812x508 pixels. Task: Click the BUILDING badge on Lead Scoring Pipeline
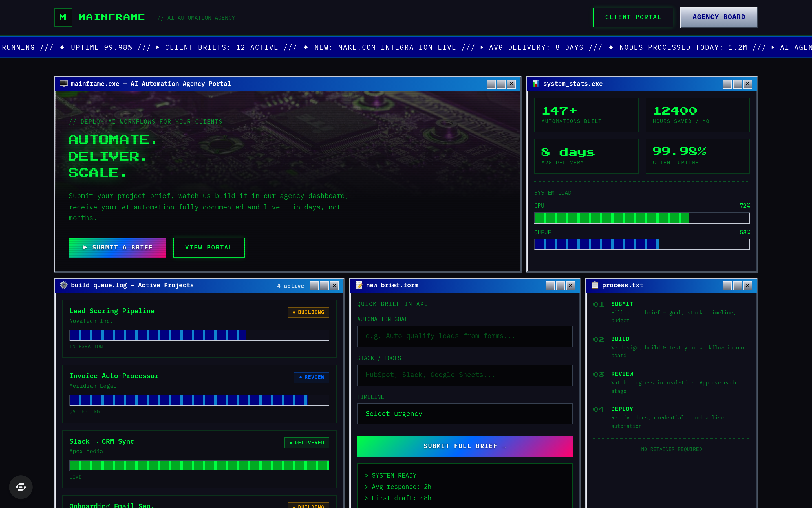(308, 312)
